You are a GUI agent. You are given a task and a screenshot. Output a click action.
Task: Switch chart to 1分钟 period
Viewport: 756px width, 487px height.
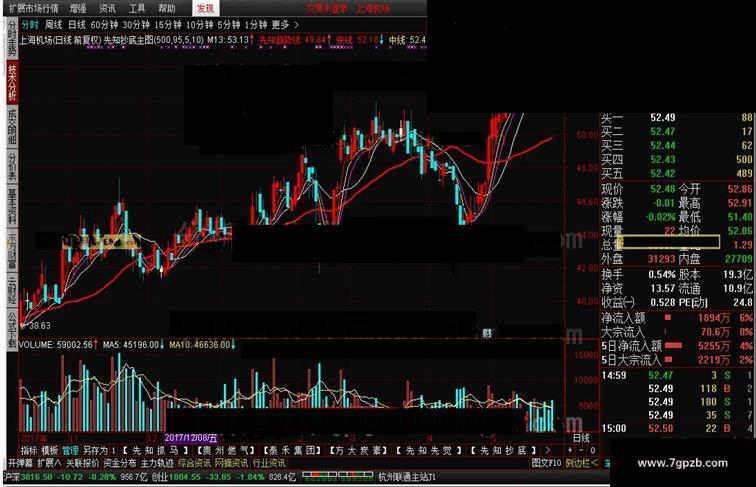(256, 25)
